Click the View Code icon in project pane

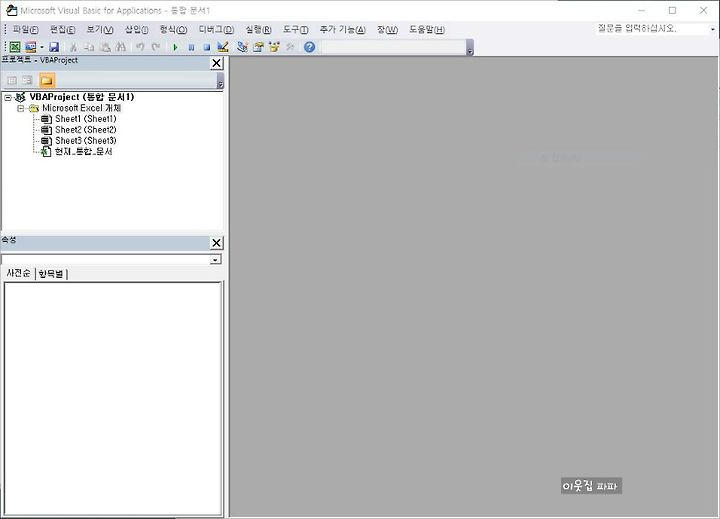[12, 80]
